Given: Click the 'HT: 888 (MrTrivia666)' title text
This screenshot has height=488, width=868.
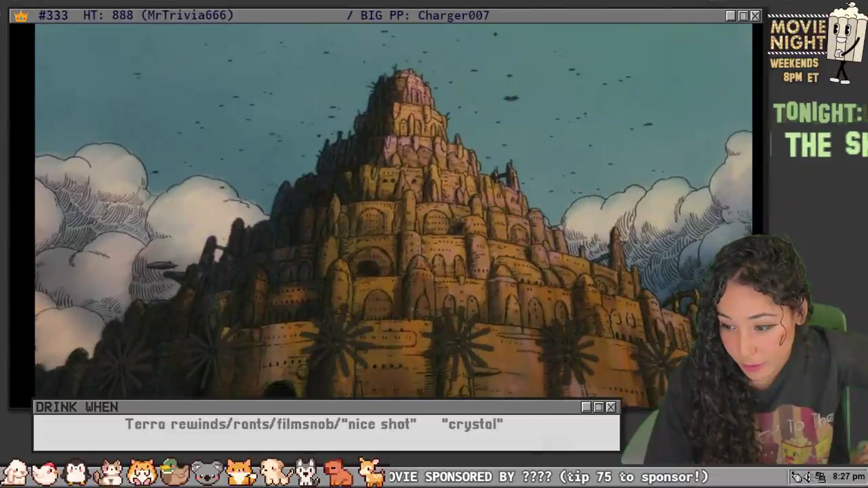Looking at the screenshot, I should click(158, 15).
